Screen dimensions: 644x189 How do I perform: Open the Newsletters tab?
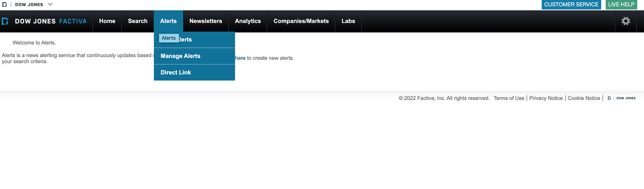click(x=206, y=21)
